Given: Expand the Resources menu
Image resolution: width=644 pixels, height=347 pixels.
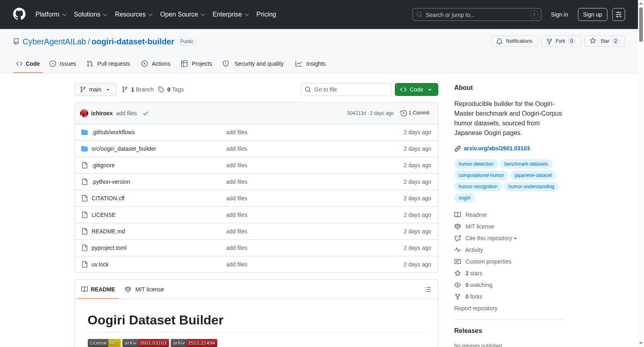Looking at the screenshot, I should click(134, 15).
